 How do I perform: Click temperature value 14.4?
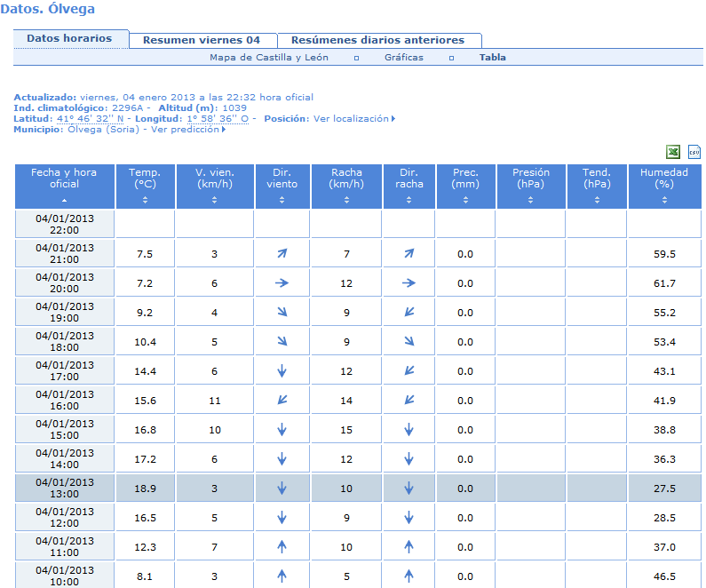(x=145, y=371)
